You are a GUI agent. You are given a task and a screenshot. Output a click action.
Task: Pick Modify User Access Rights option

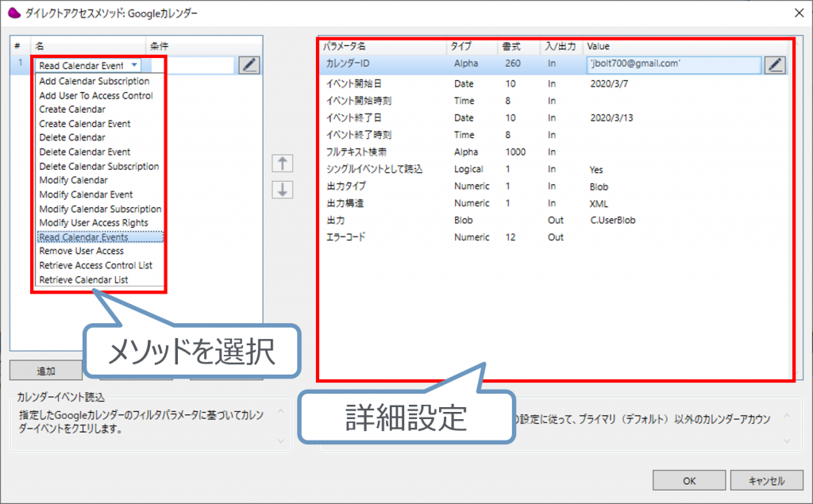tap(94, 223)
